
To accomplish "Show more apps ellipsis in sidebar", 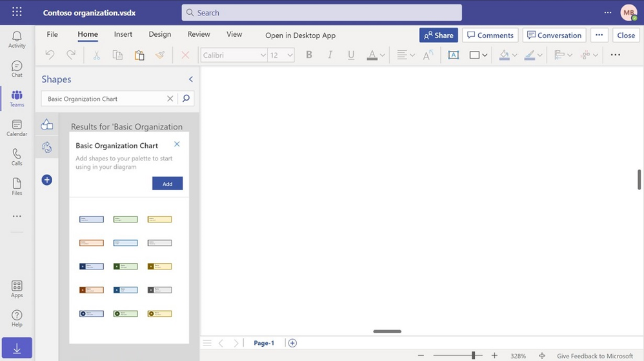I will (x=17, y=216).
